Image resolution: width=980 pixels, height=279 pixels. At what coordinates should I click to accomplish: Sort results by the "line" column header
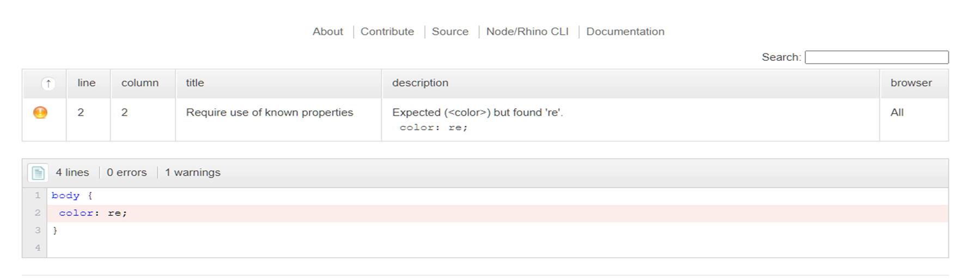tap(87, 83)
